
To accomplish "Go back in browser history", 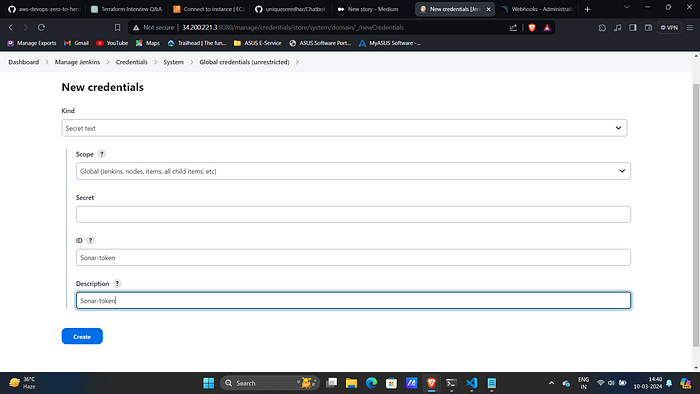I will pos(11,28).
